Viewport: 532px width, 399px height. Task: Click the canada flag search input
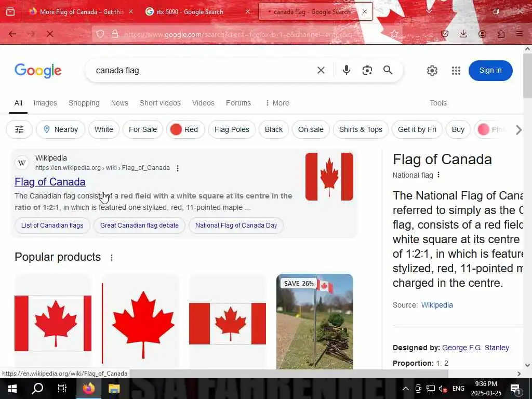(204, 70)
